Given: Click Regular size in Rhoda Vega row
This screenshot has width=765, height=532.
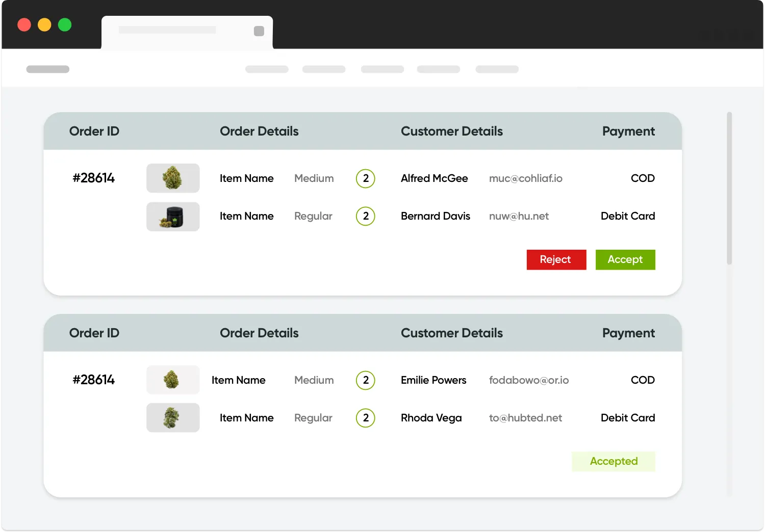Looking at the screenshot, I should tap(313, 418).
